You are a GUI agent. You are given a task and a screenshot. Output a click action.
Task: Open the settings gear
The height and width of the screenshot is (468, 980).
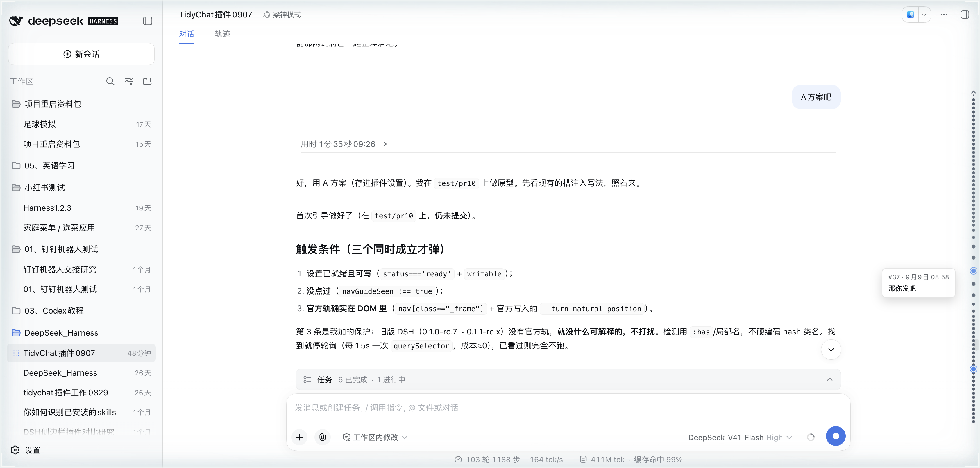(x=15, y=450)
